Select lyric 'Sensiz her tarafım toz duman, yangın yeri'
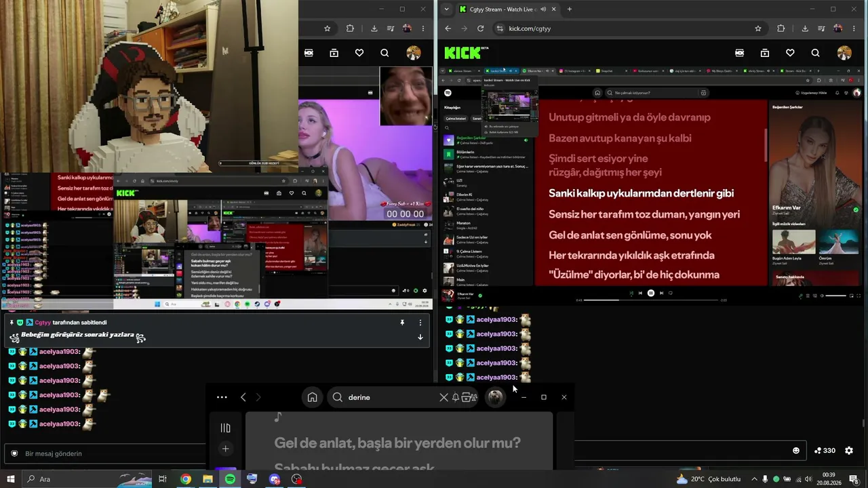 coord(644,214)
